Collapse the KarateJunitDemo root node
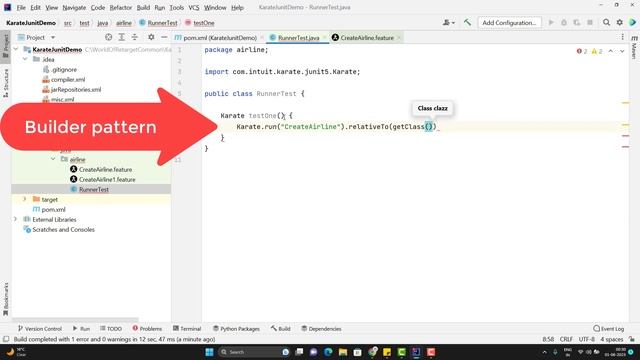 16,49
